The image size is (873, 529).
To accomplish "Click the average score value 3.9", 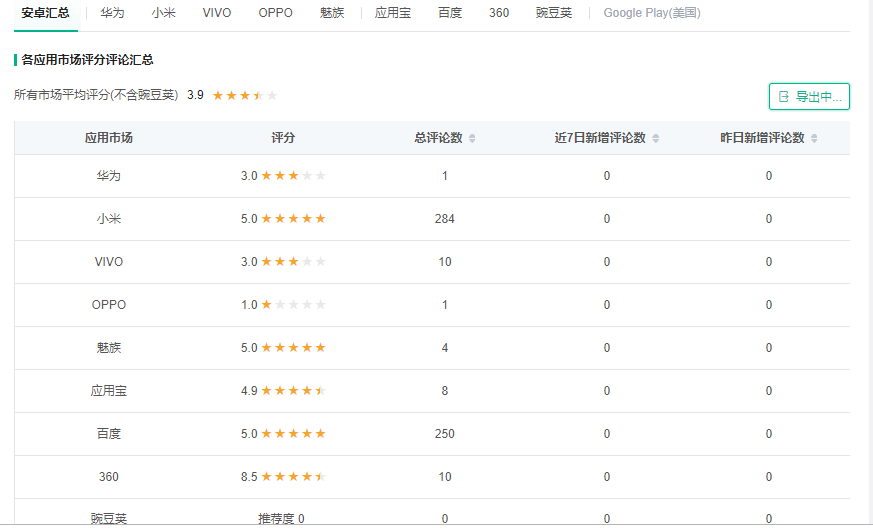I will click(195, 95).
